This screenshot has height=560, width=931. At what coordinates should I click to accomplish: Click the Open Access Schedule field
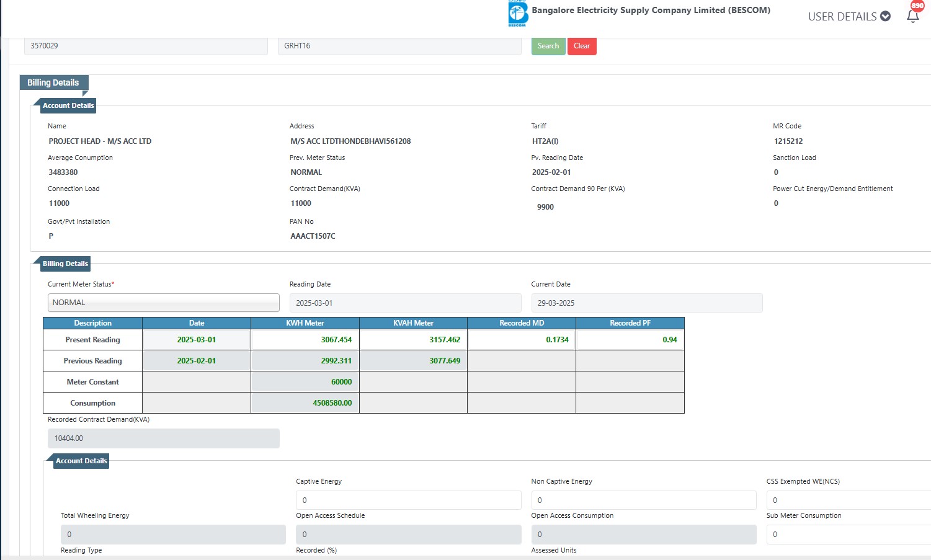pos(409,535)
